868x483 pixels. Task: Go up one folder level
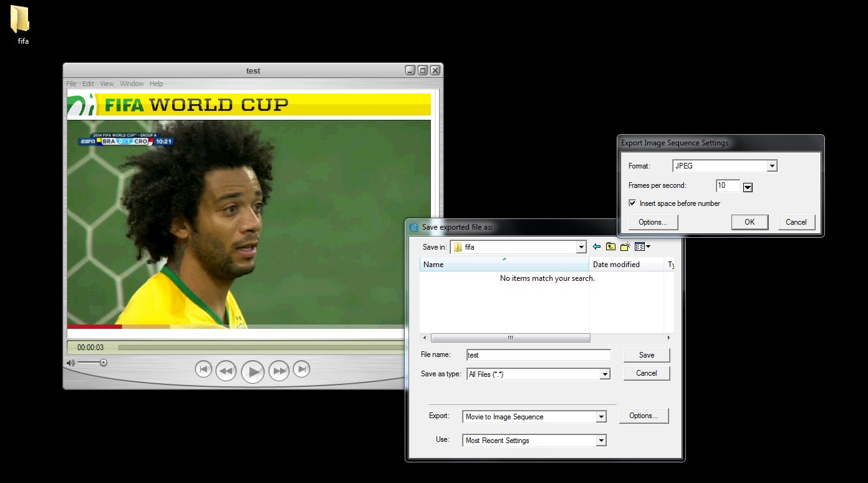tap(610, 246)
